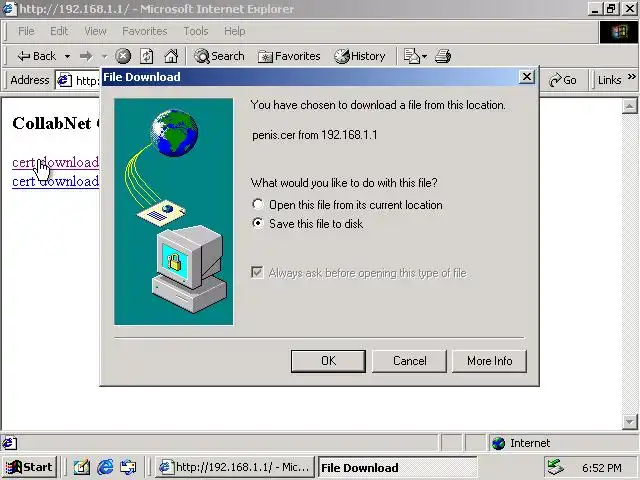Open the Favorites menu
Image resolution: width=640 pixels, height=480 pixels.
144,31
